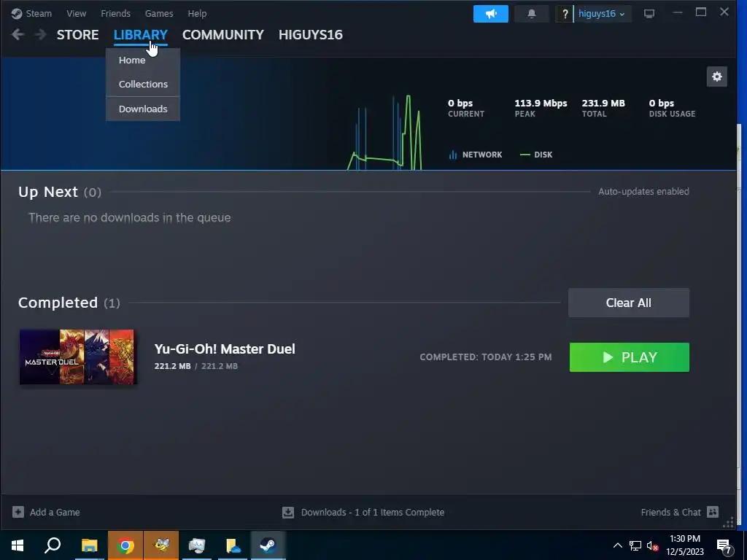Viewport: 747px width, 560px height.
Task: Open download settings gear icon
Action: click(x=716, y=77)
